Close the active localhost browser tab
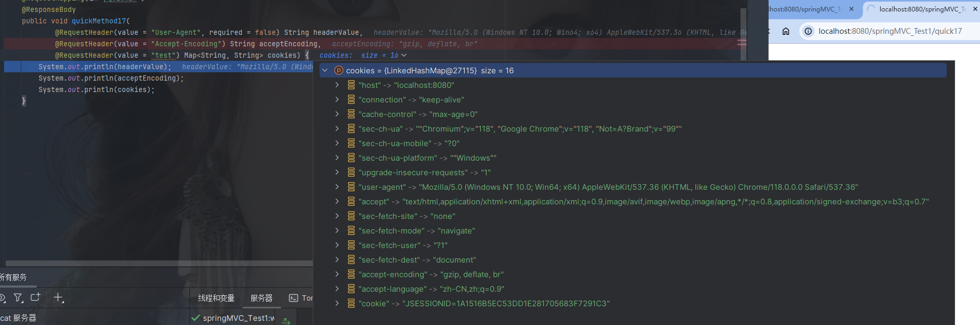 pos(975,9)
